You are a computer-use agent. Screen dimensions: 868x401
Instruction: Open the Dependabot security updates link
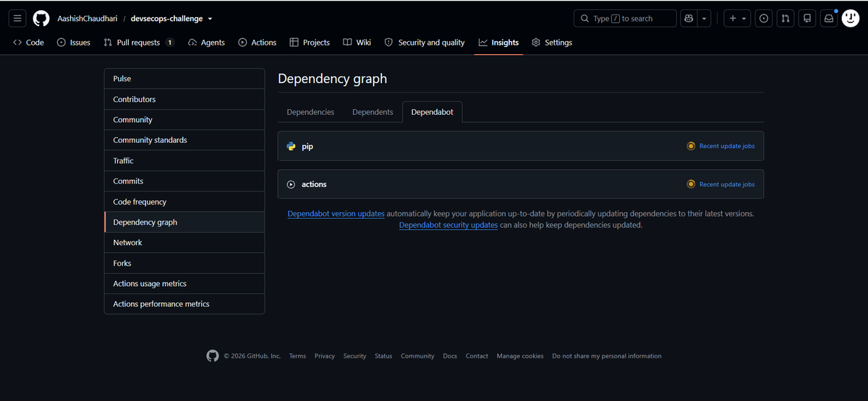click(448, 225)
